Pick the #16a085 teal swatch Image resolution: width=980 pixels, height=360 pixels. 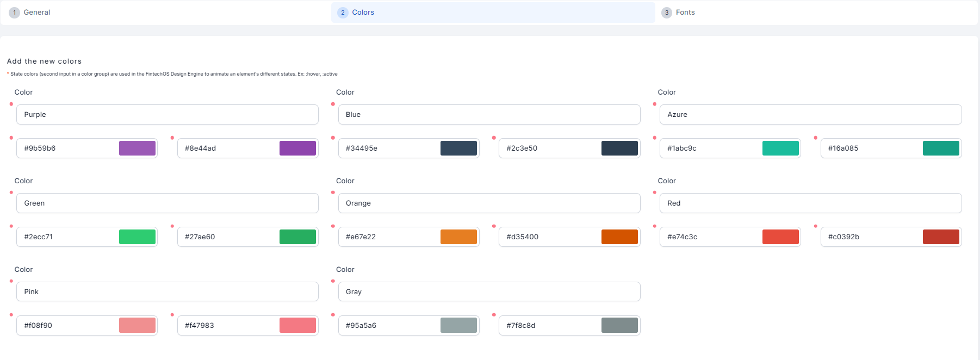click(941, 148)
